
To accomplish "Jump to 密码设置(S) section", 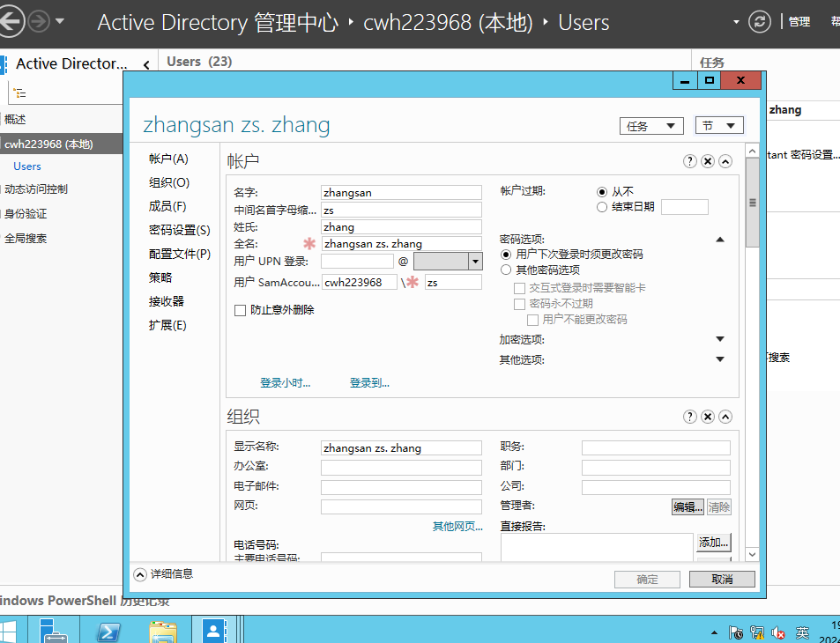I will point(180,230).
